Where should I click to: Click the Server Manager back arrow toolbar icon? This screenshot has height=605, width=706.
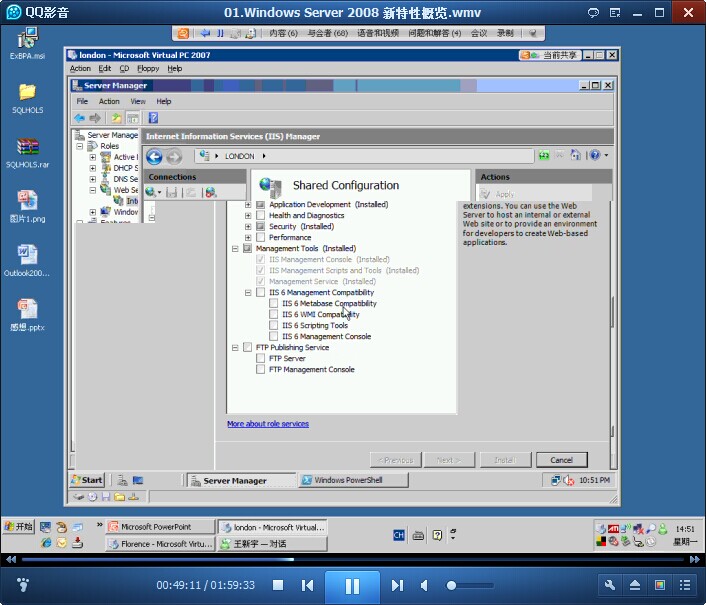click(x=80, y=118)
